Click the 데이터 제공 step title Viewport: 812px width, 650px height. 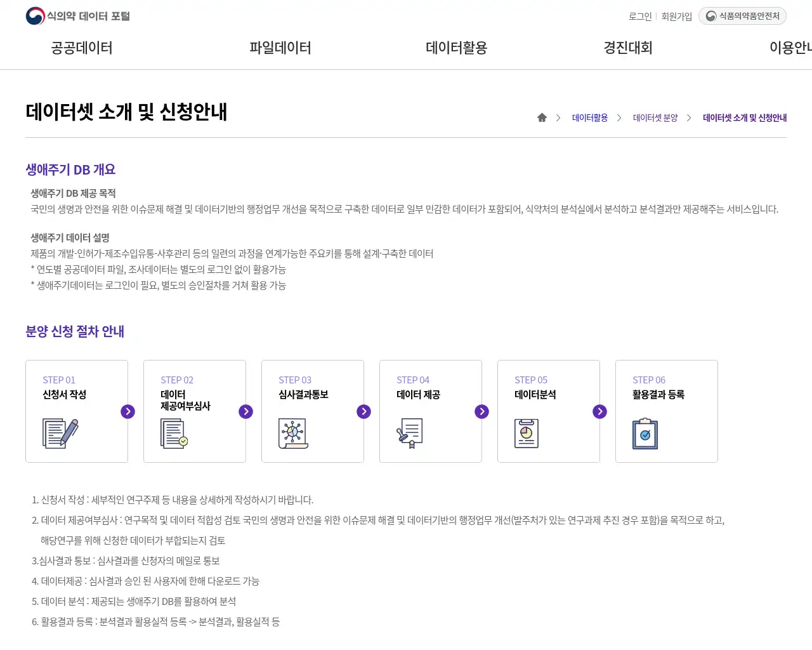click(418, 395)
